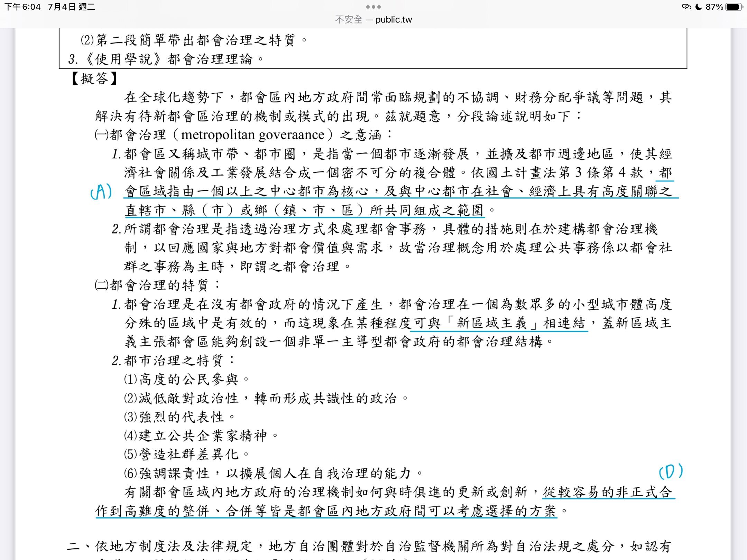Tap list item (1)高度的公民參與
Viewport: 747px width, 560px height.
tap(186, 380)
